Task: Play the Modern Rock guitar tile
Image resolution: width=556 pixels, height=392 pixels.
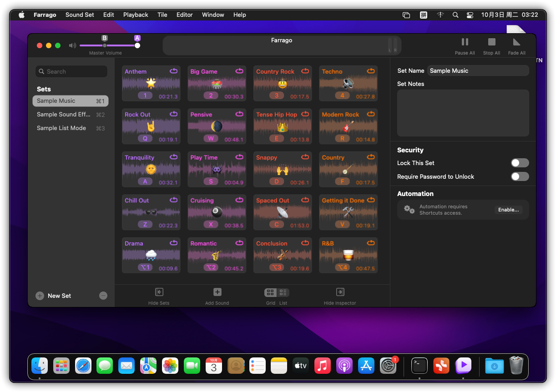Action: [348, 126]
